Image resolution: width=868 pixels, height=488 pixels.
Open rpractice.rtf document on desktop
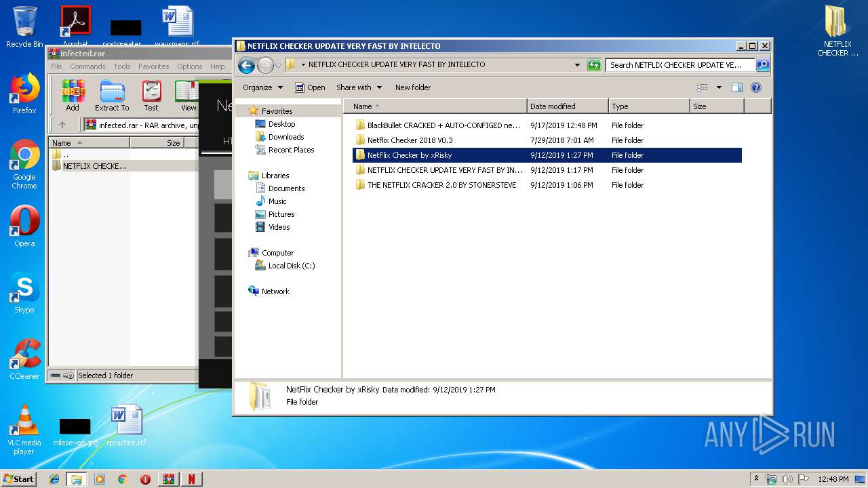point(126,426)
